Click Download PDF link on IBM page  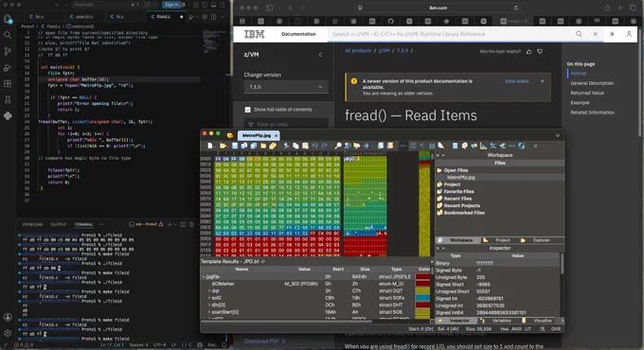(264, 341)
